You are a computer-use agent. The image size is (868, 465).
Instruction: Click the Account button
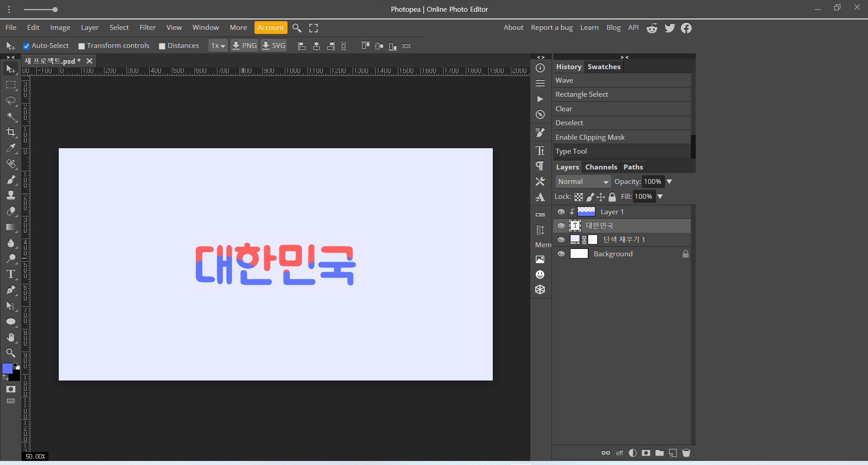[x=271, y=28]
